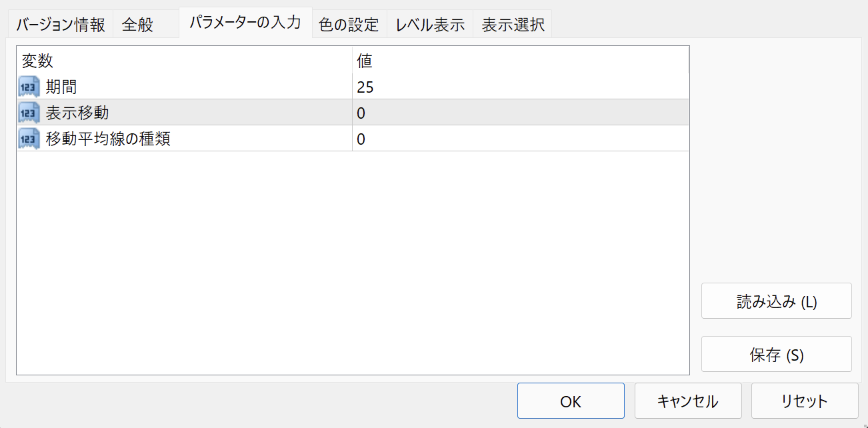This screenshot has height=428, width=868.
Task: Select the 移動平均線の種類 value cell
Action: (520, 139)
